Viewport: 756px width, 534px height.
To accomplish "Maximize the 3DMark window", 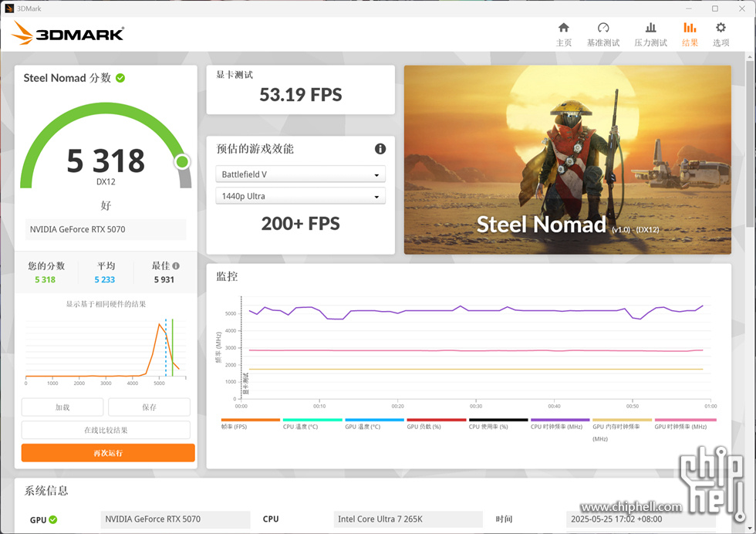I will point(715,8).
